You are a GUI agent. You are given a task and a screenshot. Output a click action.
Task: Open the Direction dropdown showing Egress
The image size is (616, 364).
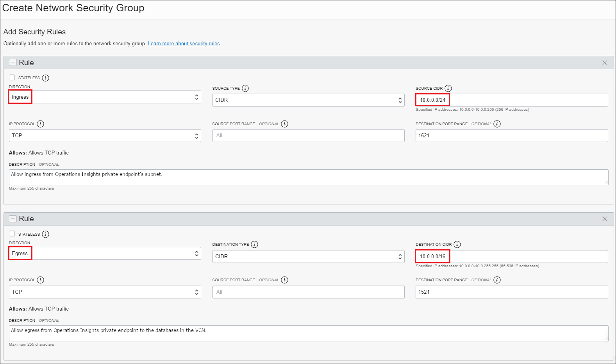click(x=105, y=254)
